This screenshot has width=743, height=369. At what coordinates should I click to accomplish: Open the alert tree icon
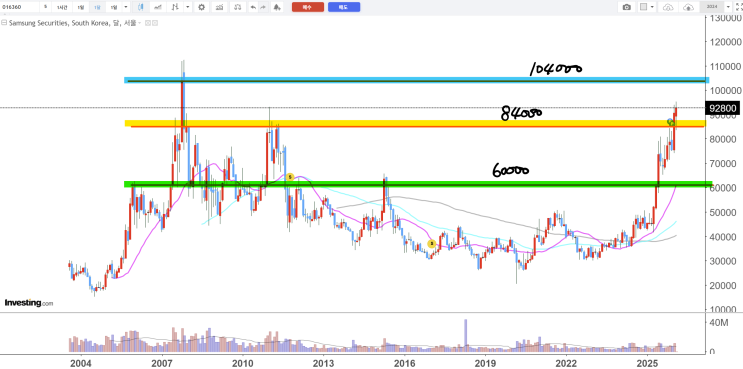coord(277,7)
